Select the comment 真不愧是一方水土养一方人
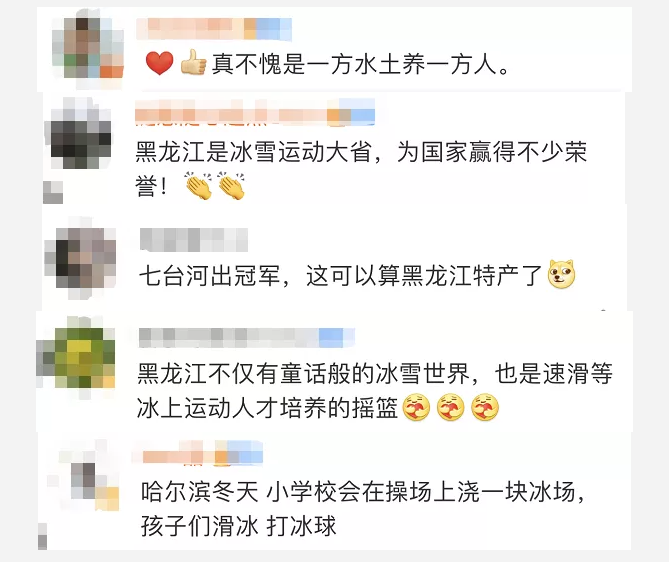 (x=361, y=64)
